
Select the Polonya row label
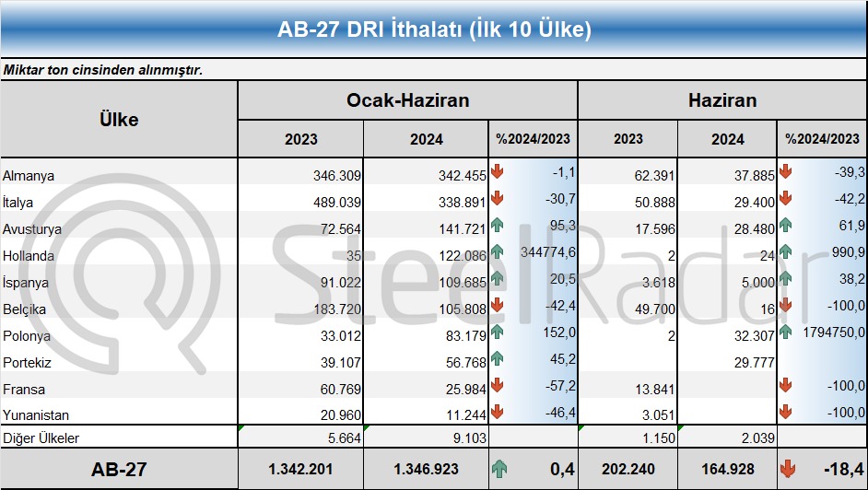[27, 335]
